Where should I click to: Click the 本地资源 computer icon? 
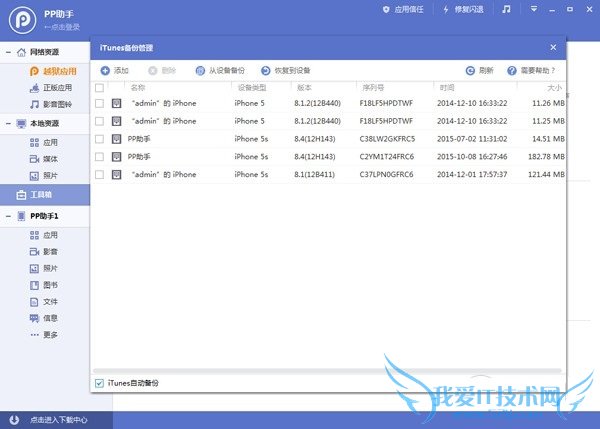(x=21, y=124)
